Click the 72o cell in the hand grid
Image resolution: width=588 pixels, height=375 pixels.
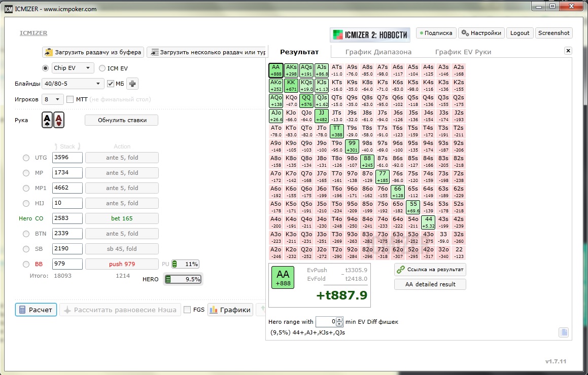(383, 253)
